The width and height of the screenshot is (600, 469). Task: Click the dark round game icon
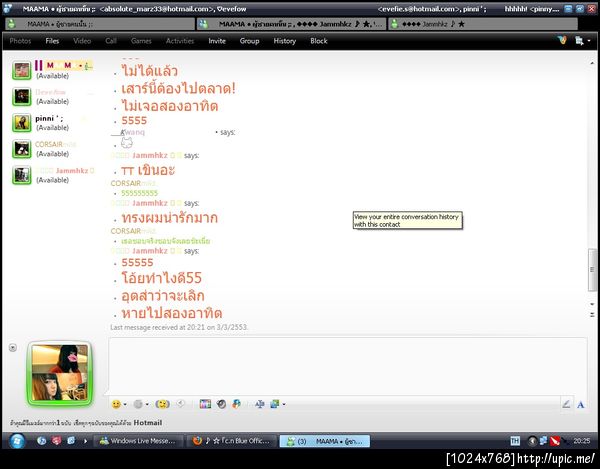(x=221, y=404)
